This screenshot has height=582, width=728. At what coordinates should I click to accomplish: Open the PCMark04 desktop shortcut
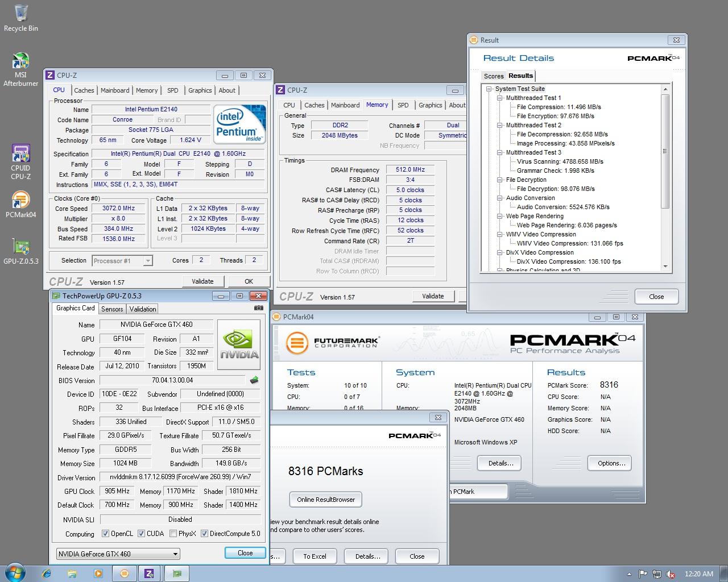[x=20, y=205]
